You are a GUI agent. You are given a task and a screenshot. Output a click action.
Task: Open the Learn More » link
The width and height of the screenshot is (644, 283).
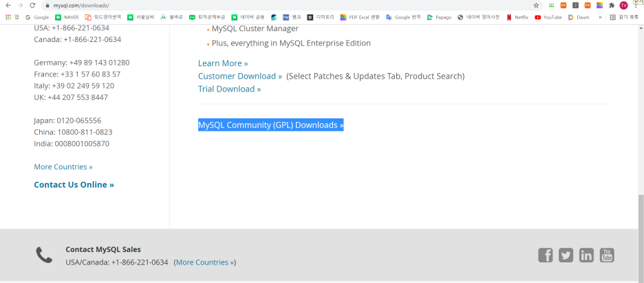223,63
